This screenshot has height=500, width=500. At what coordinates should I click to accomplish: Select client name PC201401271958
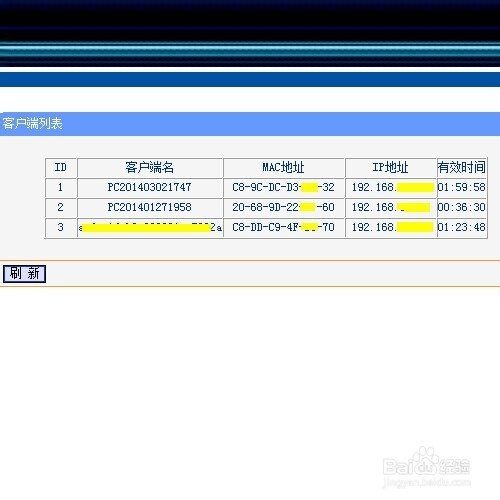[150, 207]
